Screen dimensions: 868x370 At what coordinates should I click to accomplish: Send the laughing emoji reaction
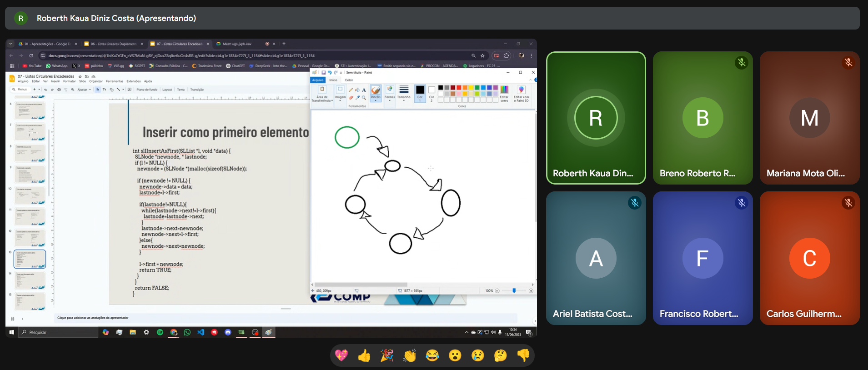click(x=432, y=355)
